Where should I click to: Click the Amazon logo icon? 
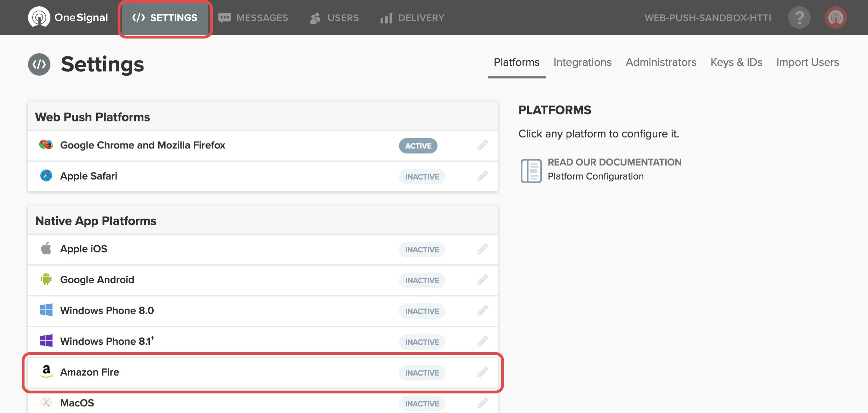pyautogui.click(x=46, y=371)
